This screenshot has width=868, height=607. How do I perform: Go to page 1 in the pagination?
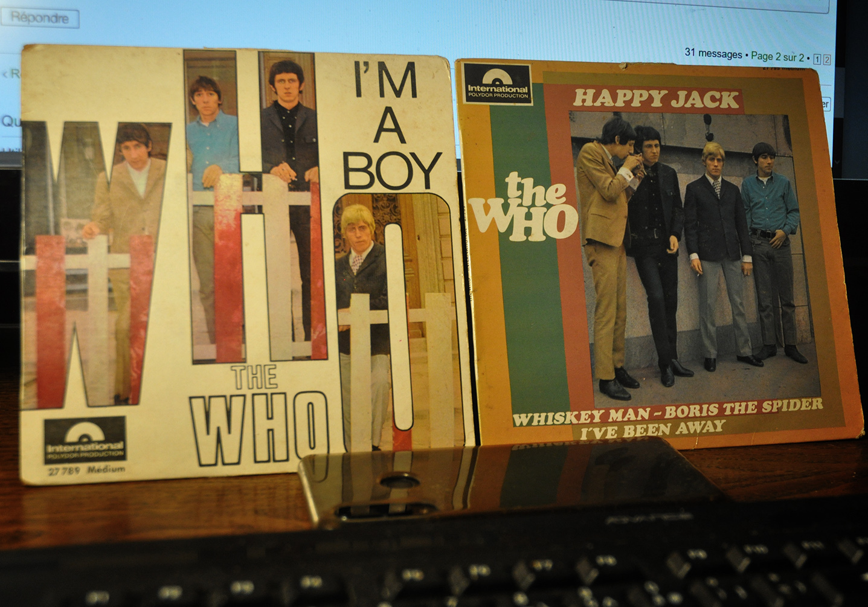tap(817, 59)
